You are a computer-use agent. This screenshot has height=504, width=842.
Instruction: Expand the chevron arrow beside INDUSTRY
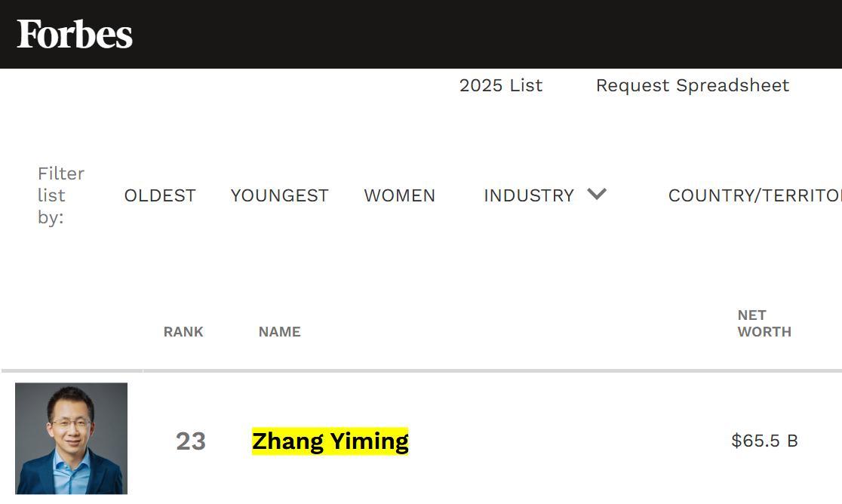pyautogui.click(x=597, y=194)
